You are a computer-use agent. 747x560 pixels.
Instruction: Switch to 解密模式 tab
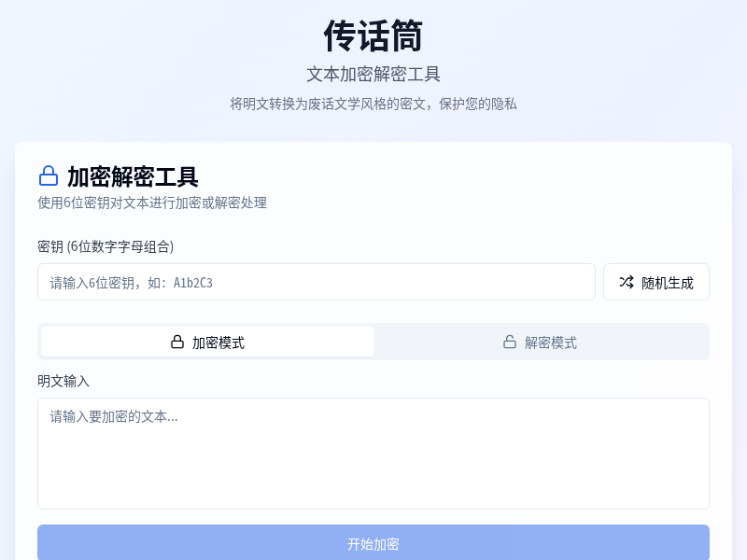[x=541, y=342]
